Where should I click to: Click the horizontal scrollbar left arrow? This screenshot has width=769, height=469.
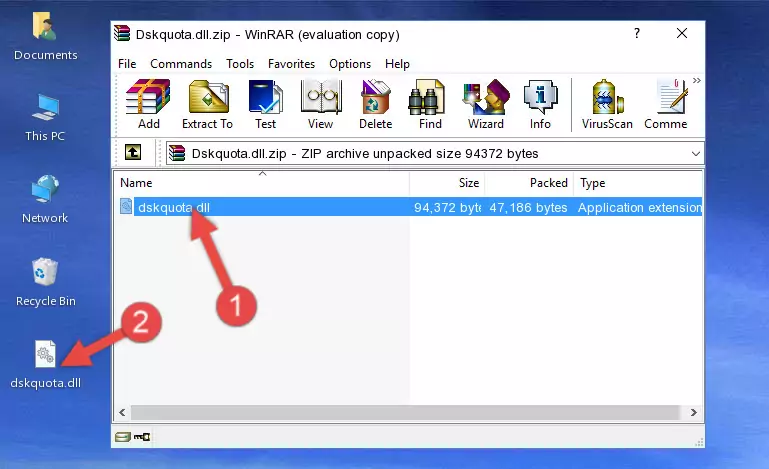click(122, 413)
